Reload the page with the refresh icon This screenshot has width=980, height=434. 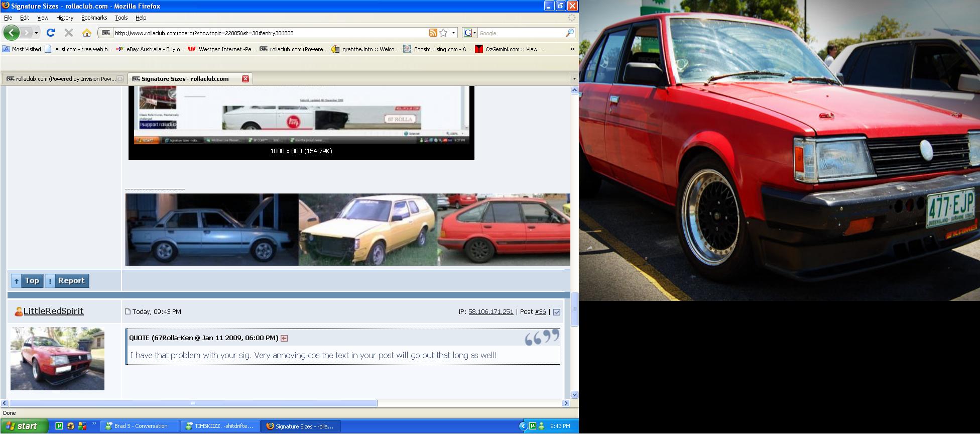(50, 33)
